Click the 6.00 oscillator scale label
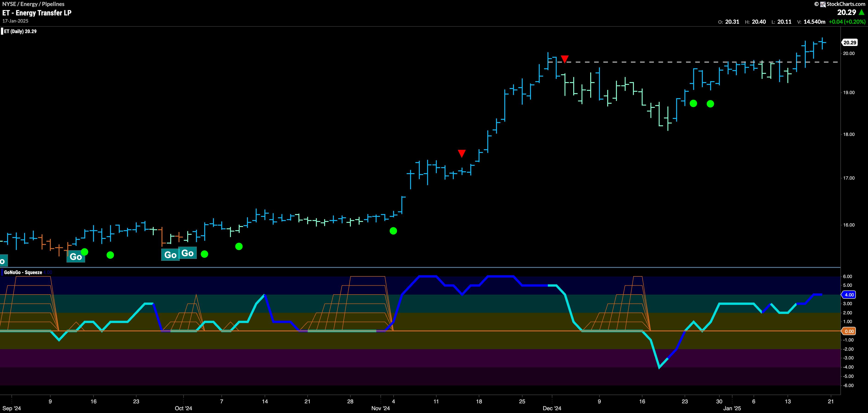 [848, 276]
